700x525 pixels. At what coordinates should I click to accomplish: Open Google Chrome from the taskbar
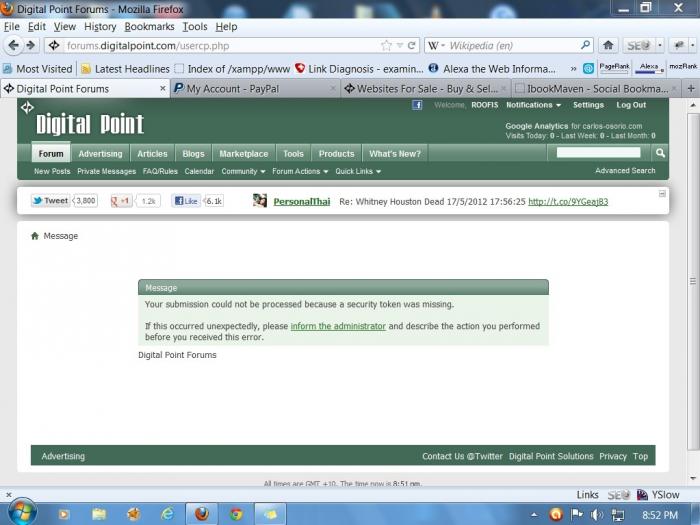[236, 514]
